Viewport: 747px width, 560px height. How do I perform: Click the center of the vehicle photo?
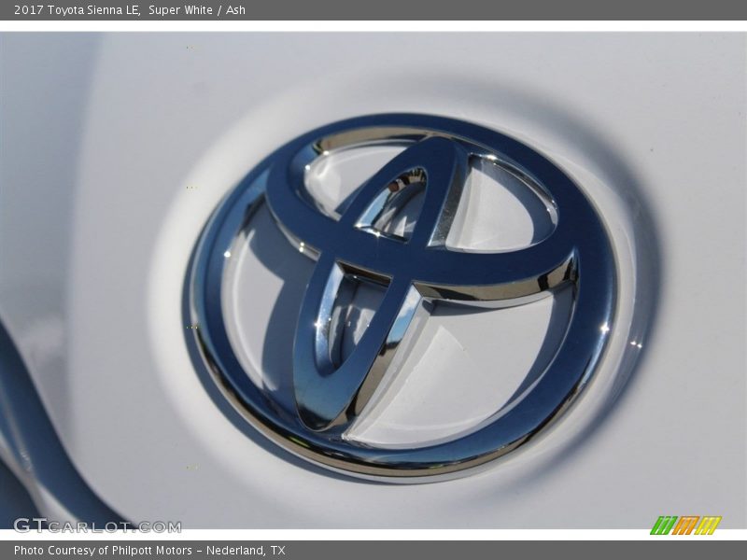(373, 280)
